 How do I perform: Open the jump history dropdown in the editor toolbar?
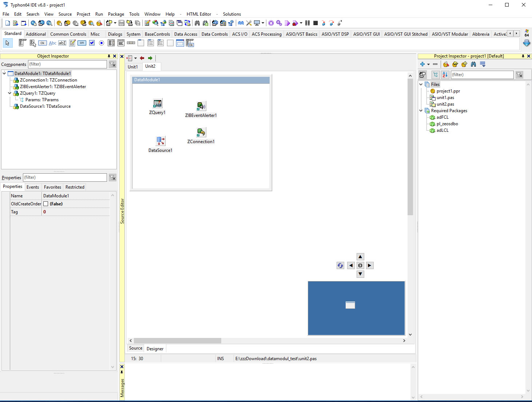point(135,58)
